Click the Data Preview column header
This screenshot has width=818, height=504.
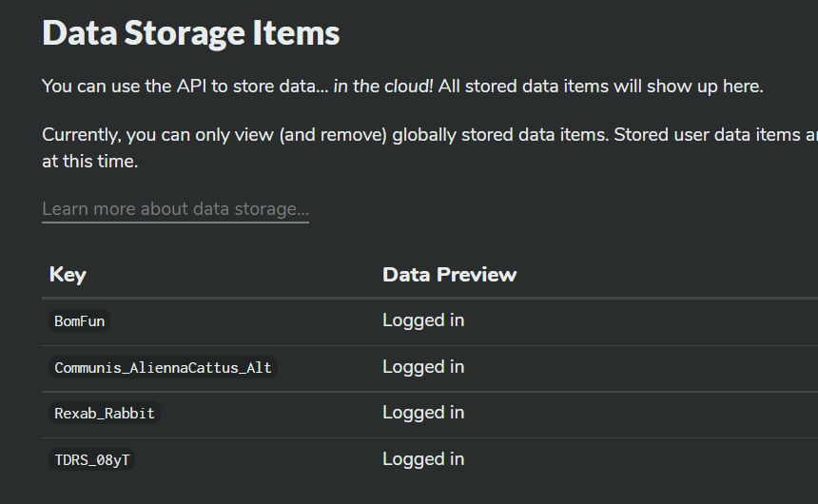[449, 275]
